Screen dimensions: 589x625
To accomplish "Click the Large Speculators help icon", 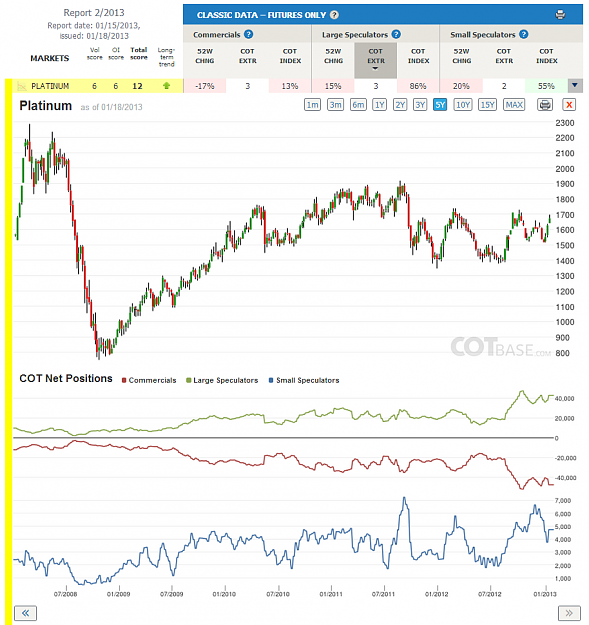I will coord(396,34).
